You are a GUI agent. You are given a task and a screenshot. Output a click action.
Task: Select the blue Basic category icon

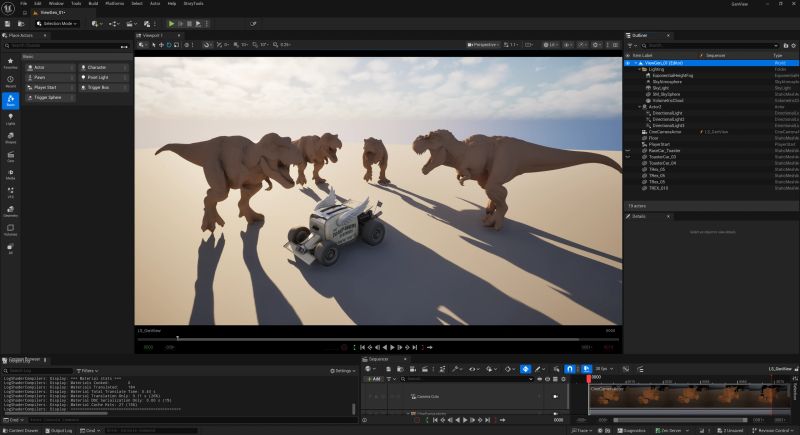pyautogui.click(x=10, y=100)
